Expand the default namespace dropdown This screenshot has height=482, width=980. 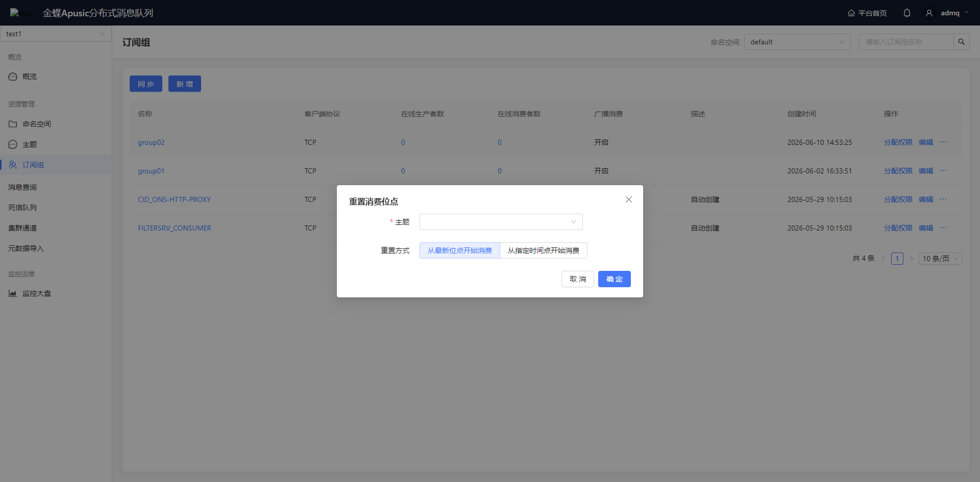[x=797, y=42]
